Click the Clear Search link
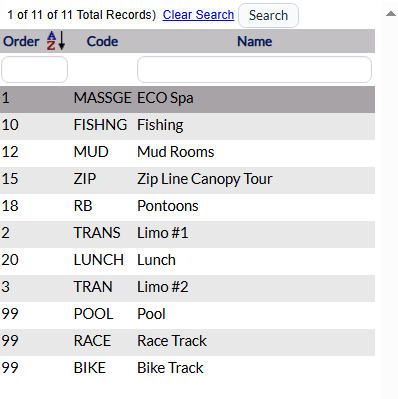Image resolution: width=398 pixels, height=399 pixels. (198, 15)
